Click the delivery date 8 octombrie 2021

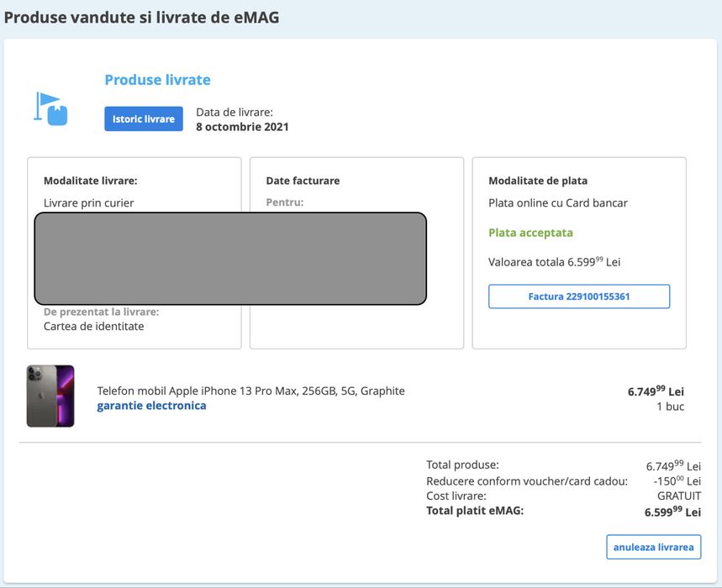point(242,127)
